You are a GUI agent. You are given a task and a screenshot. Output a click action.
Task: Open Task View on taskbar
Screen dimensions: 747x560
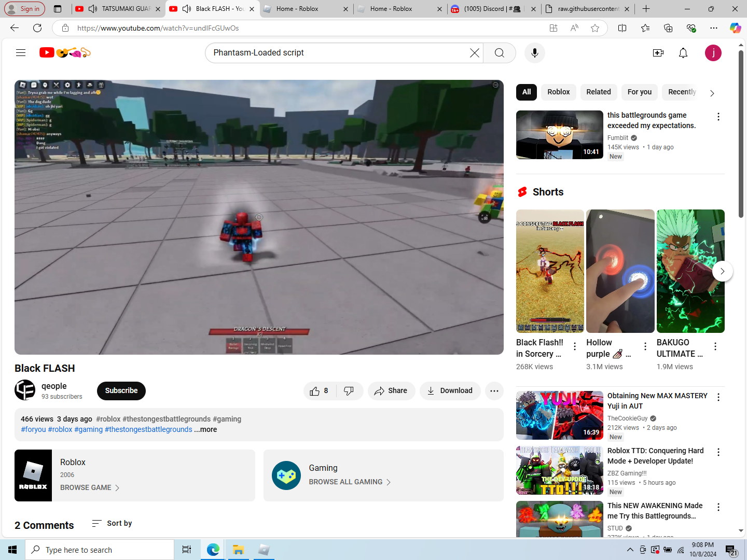point(187,550)
